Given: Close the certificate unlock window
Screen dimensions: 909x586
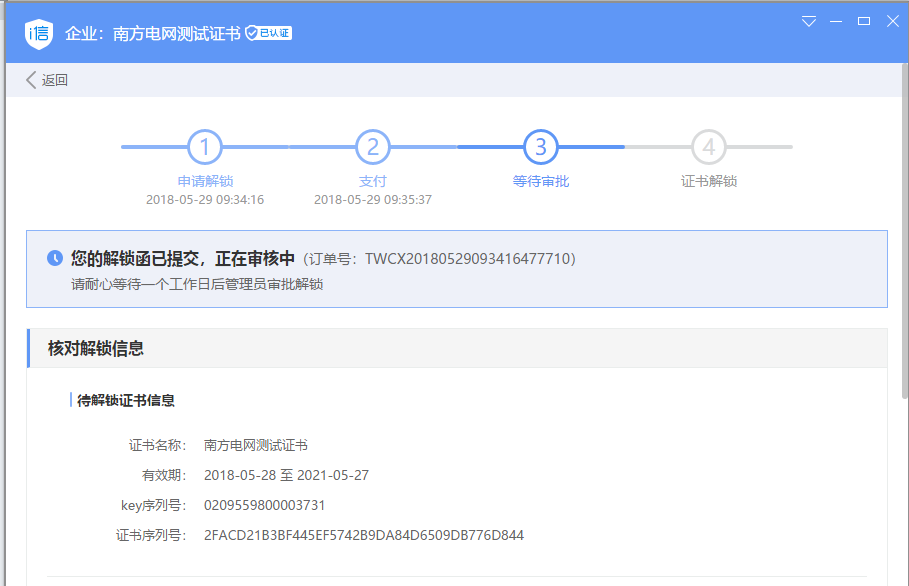Looking at the screenshot, I should click(x=892, y=21).
